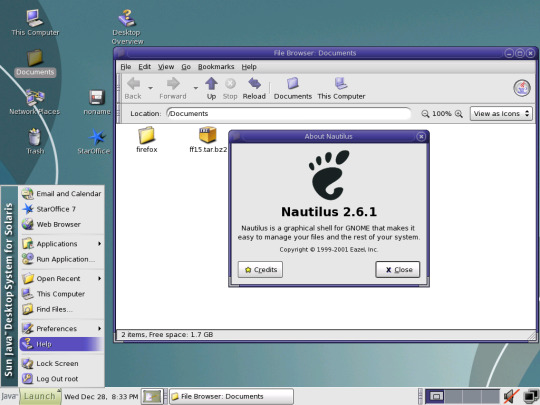Select the firefox folder icon
The image size is (540, 405).
147,139
